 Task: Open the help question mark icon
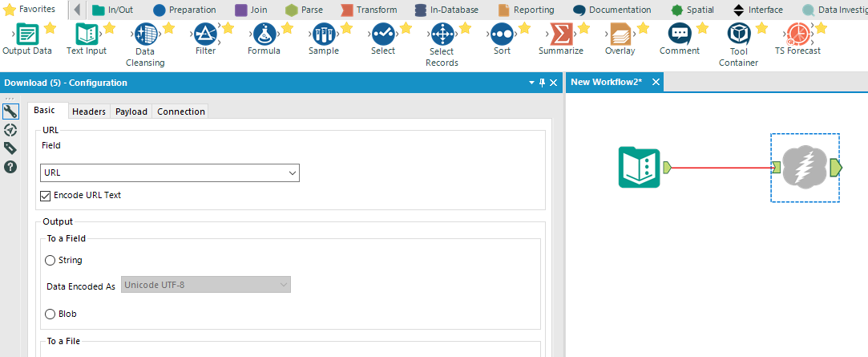pos(10,166)
